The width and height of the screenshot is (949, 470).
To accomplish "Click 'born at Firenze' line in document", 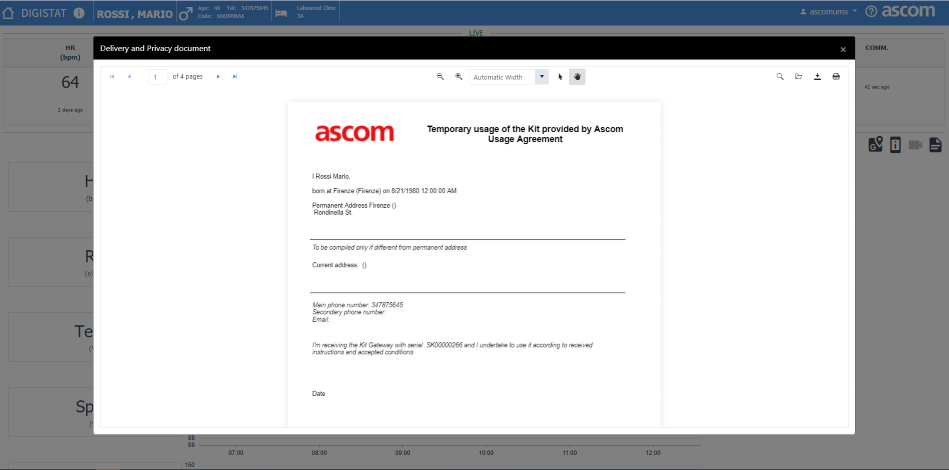I will pos(384,191).
